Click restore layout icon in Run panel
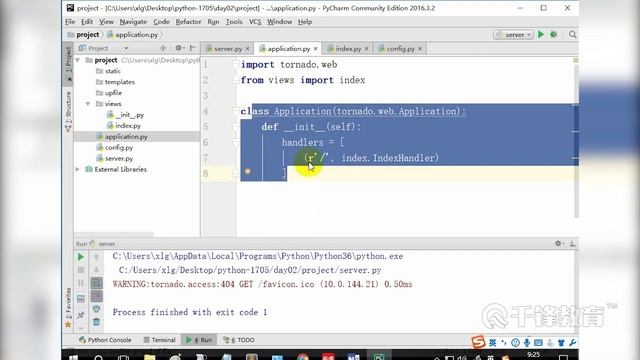This screenshot has height=360, width=640. coord(81,299)
